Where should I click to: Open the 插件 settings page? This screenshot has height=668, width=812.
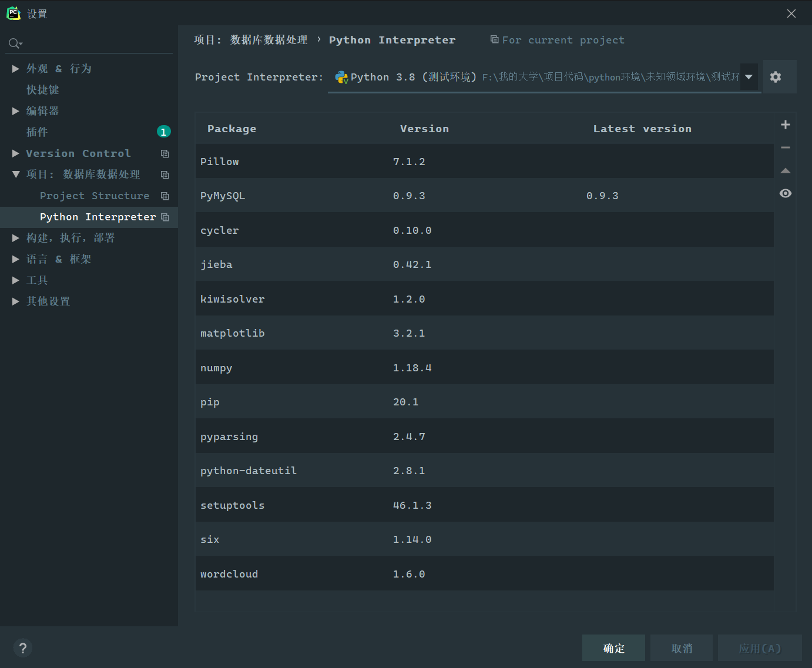point(37,132)
